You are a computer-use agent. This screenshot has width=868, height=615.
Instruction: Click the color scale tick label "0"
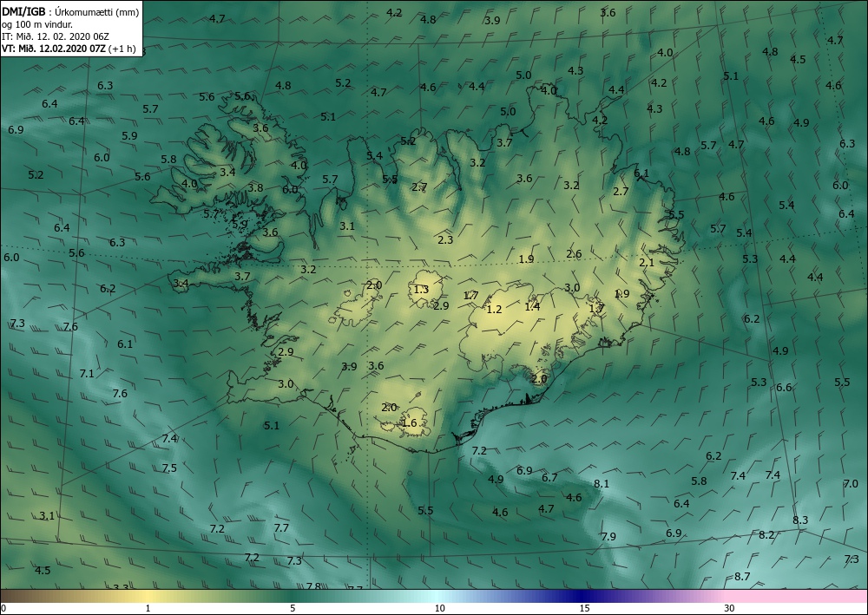(3, 609)
